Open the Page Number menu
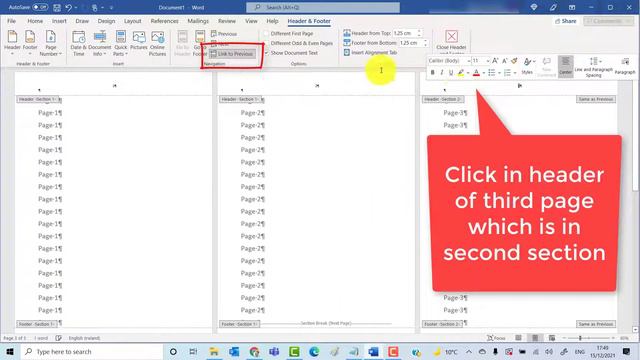The image size is (640, 360). point(51,43)
